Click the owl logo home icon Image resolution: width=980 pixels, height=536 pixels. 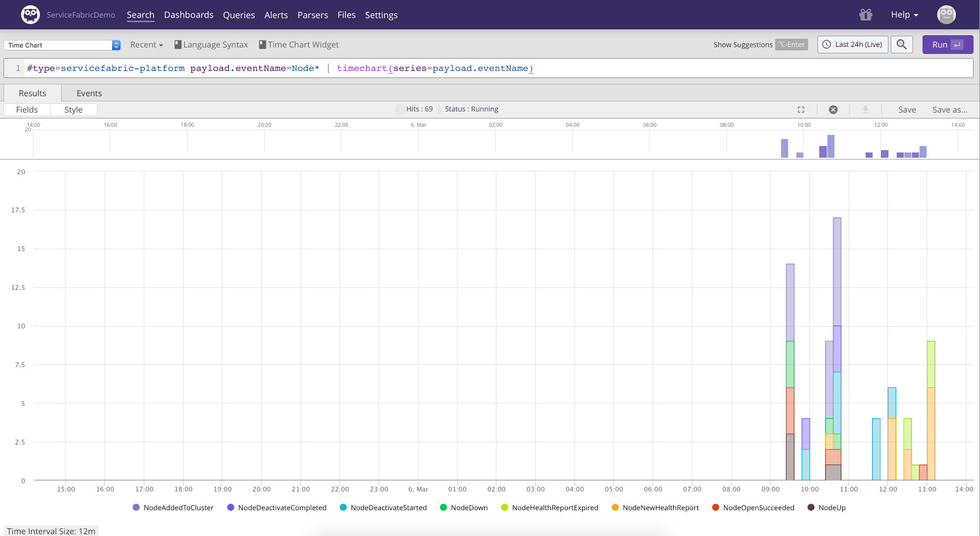point(30,15)
